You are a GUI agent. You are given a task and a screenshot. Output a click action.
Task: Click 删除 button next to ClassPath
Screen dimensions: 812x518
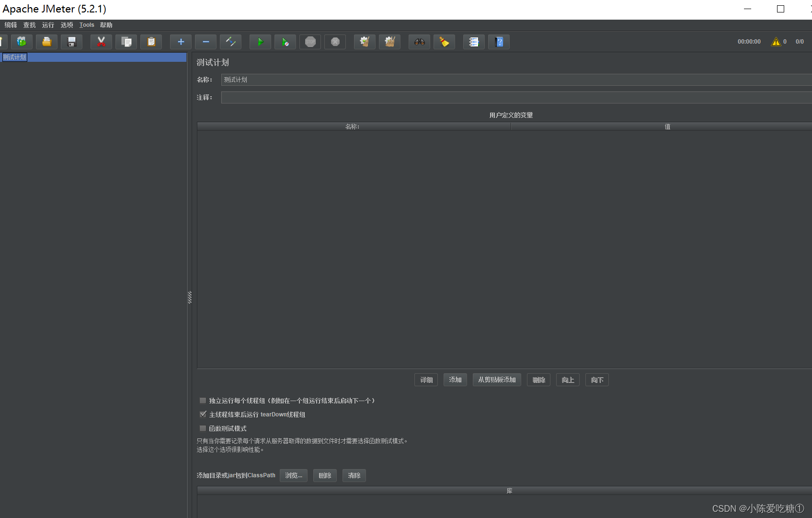(x=325, y=475)
